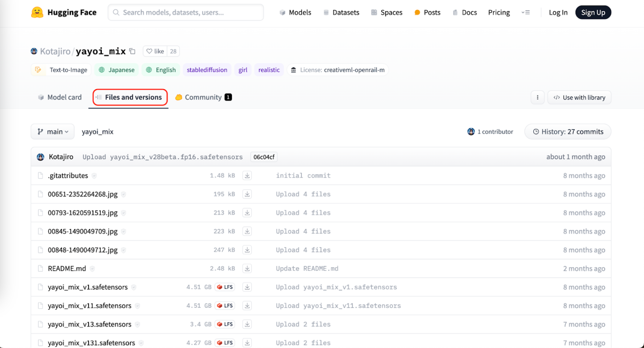
Task: Click the search magnifier icon
Action: [116, 13]
